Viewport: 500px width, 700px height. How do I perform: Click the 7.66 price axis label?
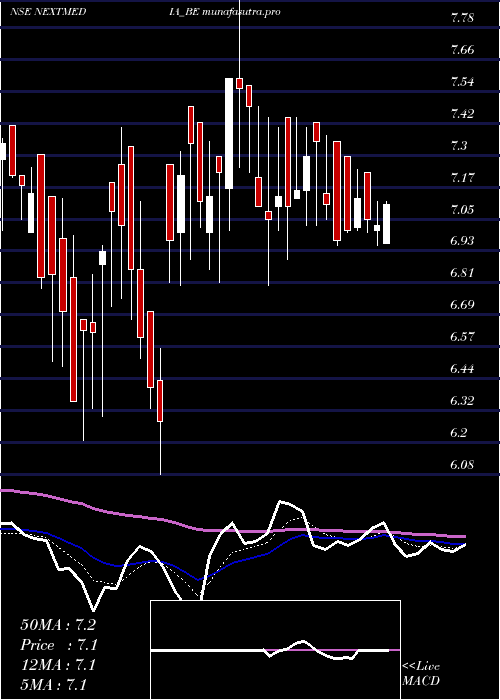pos(462,50)
